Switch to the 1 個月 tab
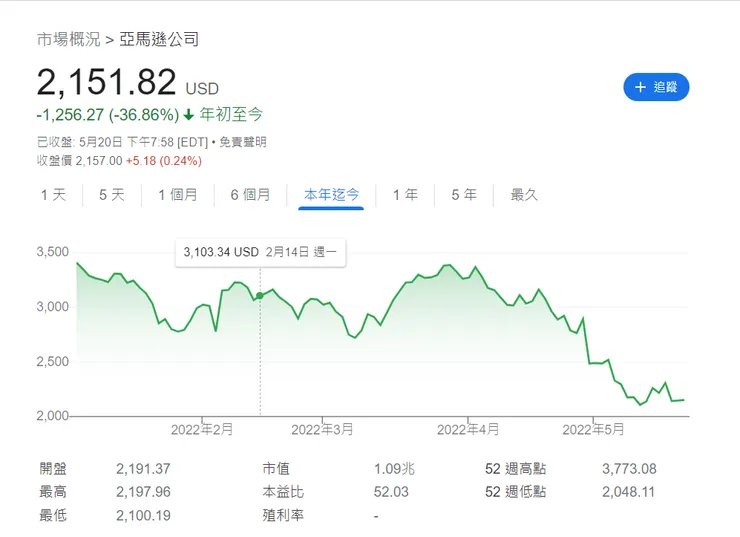 178,195
